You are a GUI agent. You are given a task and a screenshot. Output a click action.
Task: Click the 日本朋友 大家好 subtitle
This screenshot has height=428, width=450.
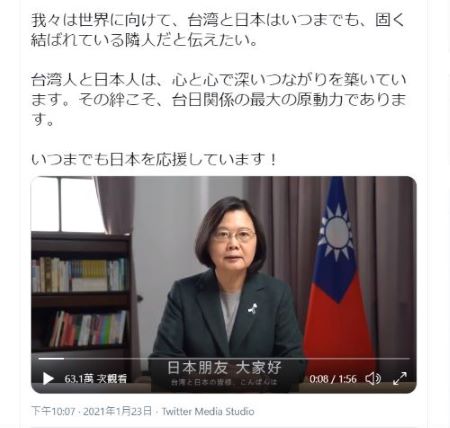click(224, 368)
